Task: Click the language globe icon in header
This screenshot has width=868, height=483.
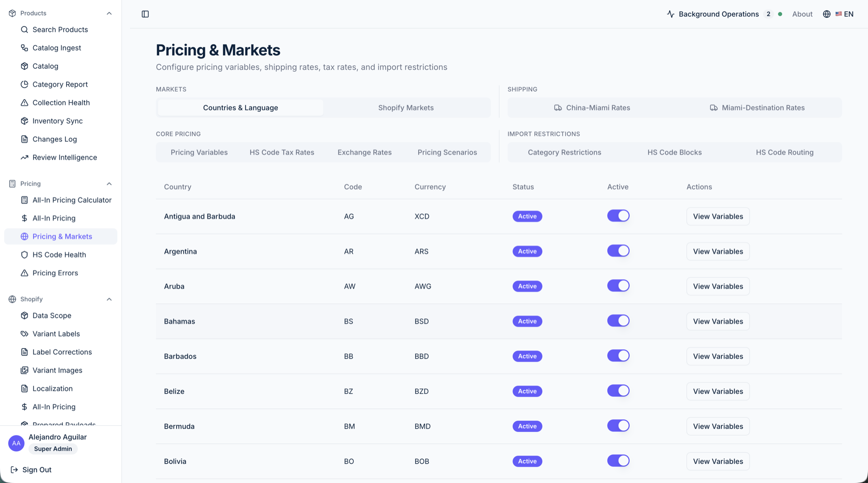Action: (827, 14)
